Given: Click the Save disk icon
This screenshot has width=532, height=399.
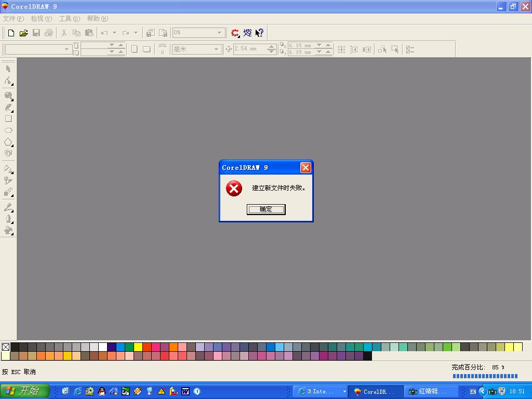Looking at the screenshot, I should tap(36, 33).
